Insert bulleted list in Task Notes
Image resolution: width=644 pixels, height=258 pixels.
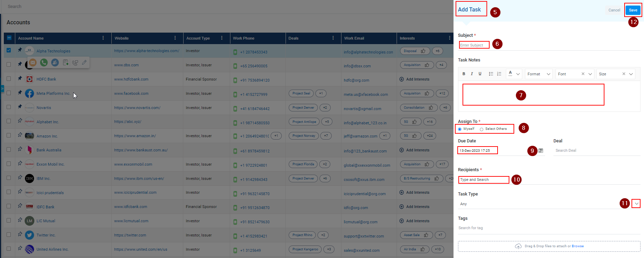pos(491,74)
